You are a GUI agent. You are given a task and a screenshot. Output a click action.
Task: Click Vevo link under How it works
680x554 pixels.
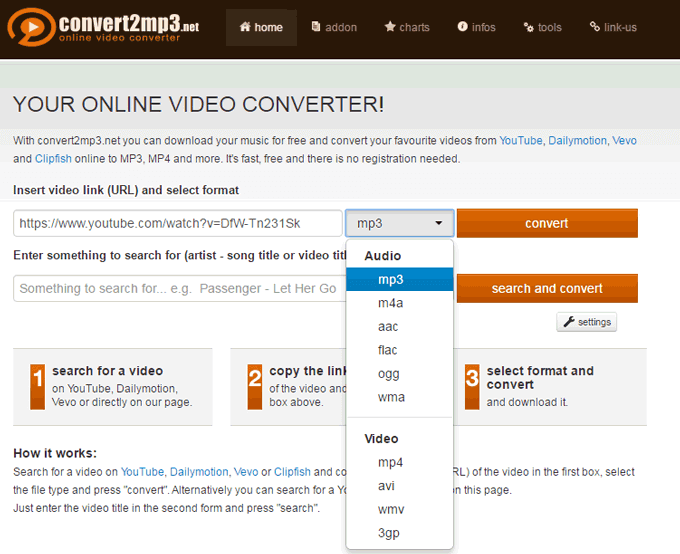245,472
